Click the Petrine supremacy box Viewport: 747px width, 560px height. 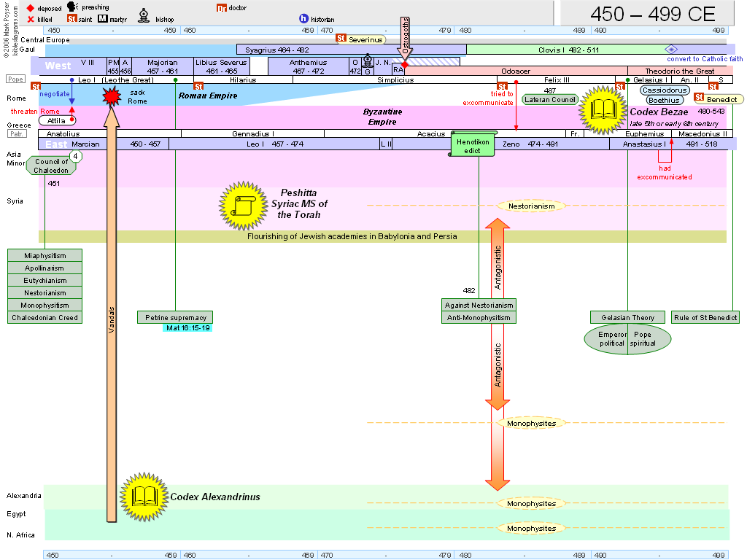pos(175,317)
